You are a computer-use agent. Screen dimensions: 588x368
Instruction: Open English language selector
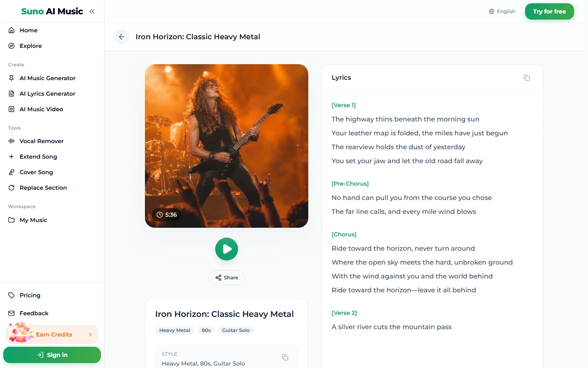502,11
